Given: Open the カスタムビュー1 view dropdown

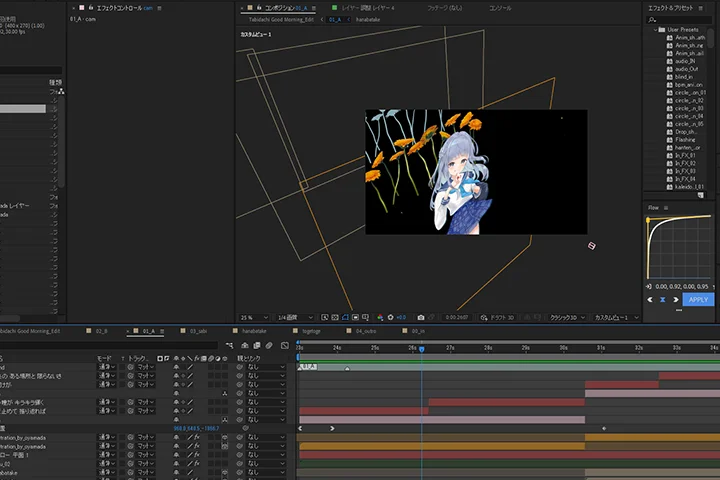Looking at the screenshot, I should coord(616,317).
